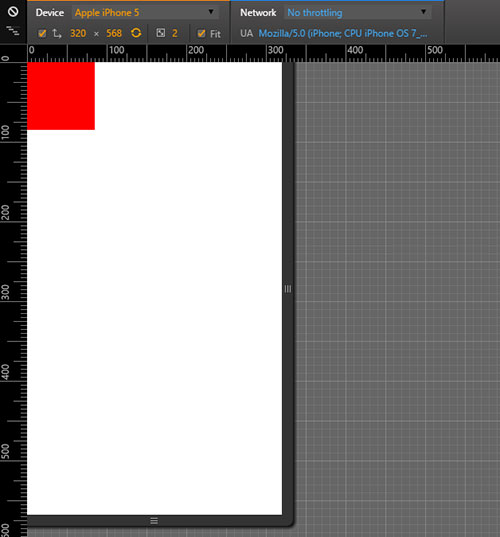The image size is (500, 537).
Task: Click the 300 mark on horizontal ruler
Action: [x=275, y=50]
